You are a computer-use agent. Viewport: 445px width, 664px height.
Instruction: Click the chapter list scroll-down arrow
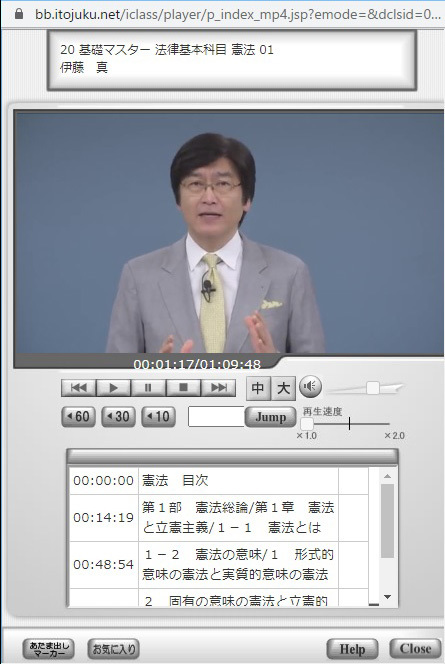(x=387, y=597)
